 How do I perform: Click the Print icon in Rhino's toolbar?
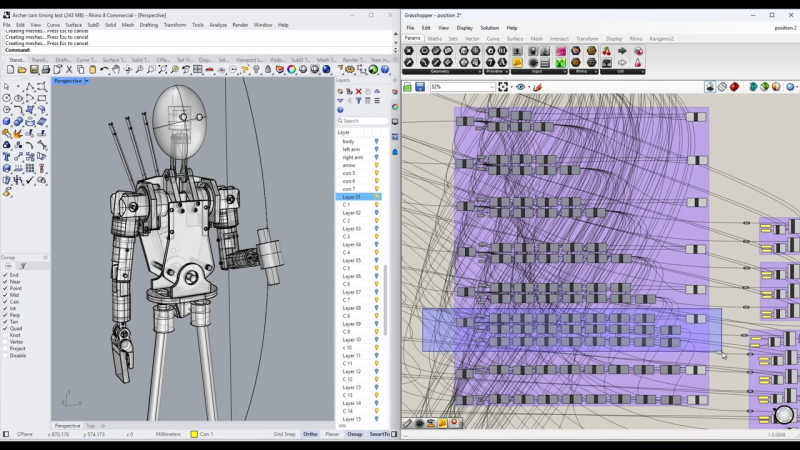coord(44,70)
